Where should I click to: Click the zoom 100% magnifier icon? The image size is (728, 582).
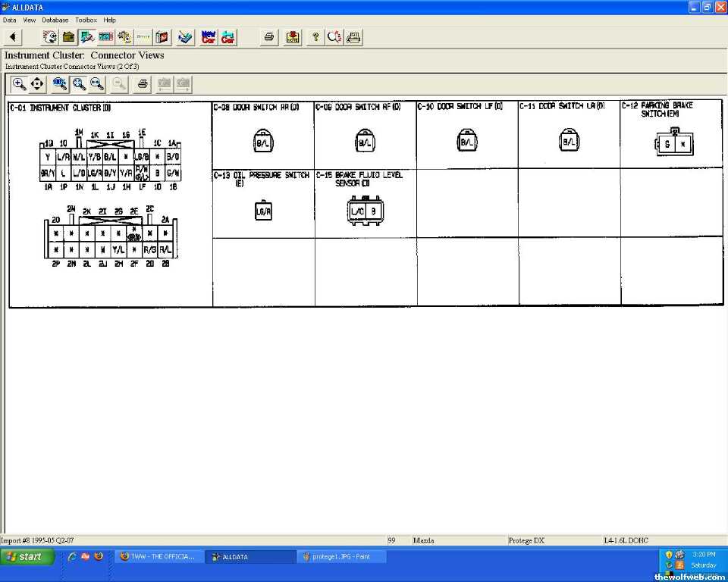coord(60,83)
